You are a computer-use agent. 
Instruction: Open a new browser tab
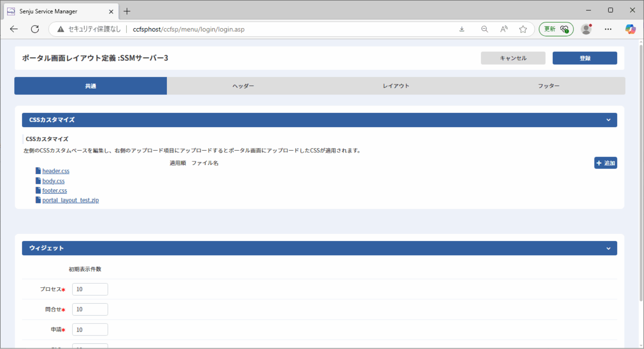[x=127, y=11]
